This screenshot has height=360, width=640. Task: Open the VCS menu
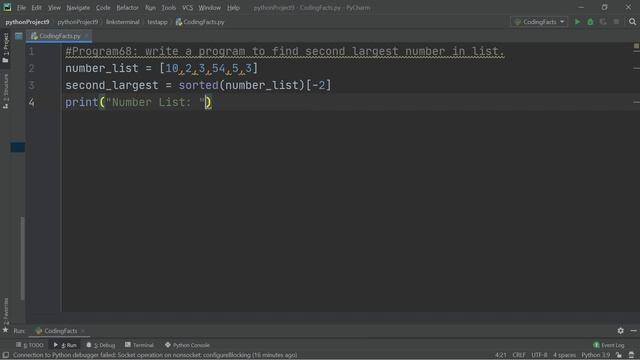[x=187, y=8]
